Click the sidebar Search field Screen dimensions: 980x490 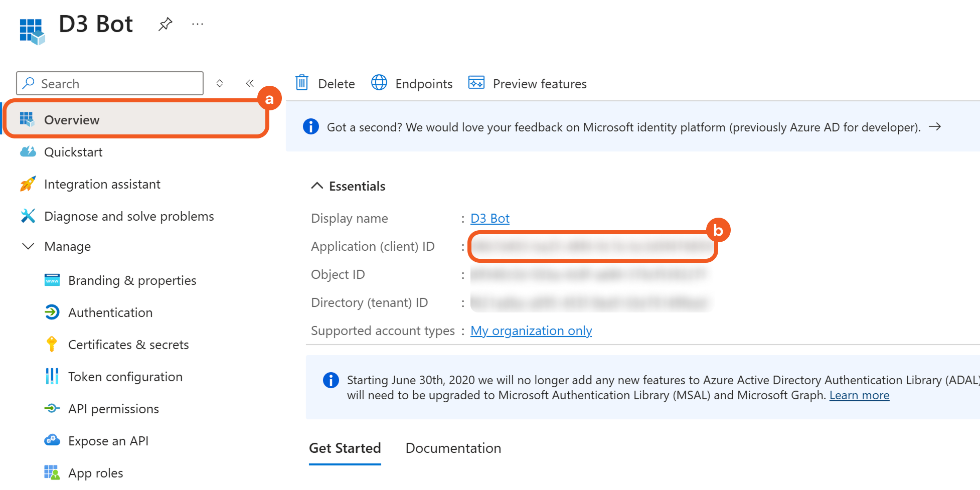pos(115,83)
